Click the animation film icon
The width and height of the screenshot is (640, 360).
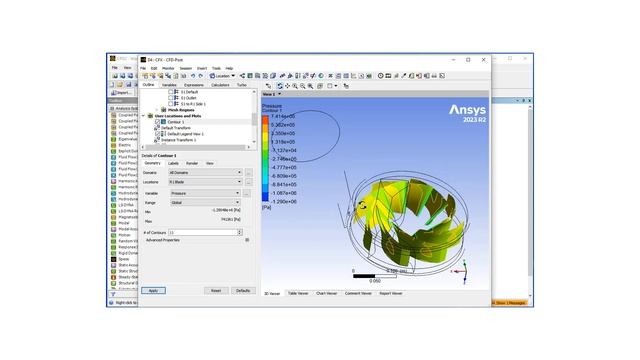pos(388,76)
